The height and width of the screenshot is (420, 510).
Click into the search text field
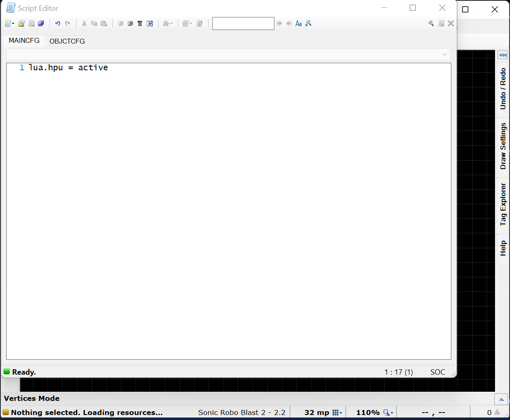click(243, 24)
